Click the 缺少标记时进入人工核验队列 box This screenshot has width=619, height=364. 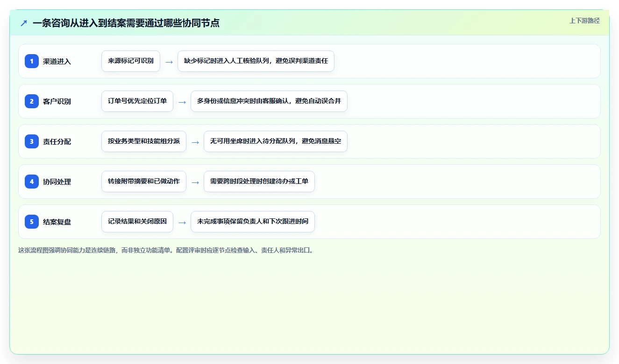[256, 61]
